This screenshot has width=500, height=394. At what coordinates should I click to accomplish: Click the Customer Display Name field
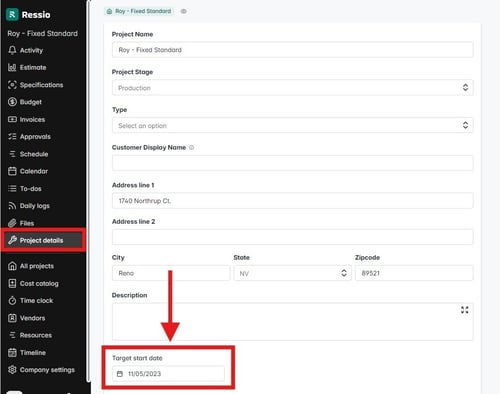292,163
